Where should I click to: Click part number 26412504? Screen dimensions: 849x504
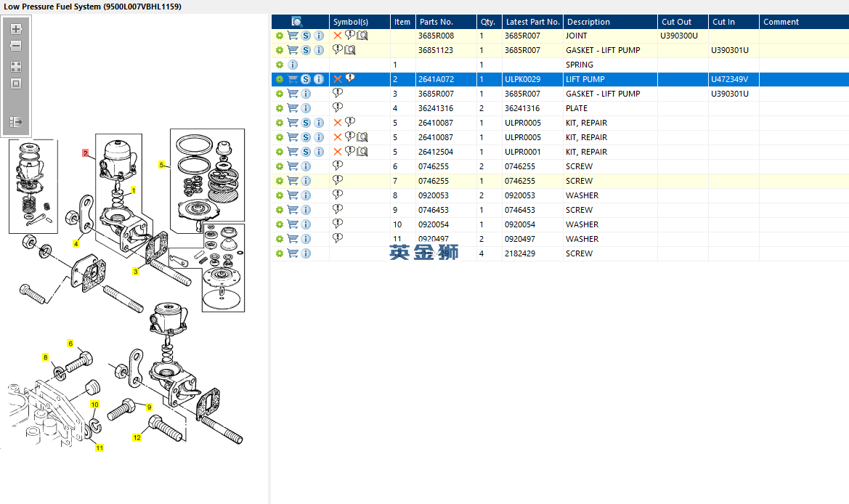tap(435, 152)
